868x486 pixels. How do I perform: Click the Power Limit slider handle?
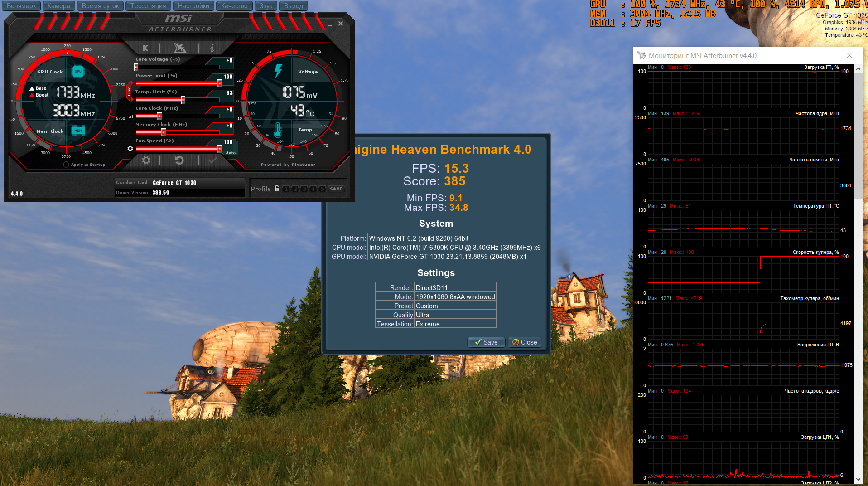pos(220,83)
